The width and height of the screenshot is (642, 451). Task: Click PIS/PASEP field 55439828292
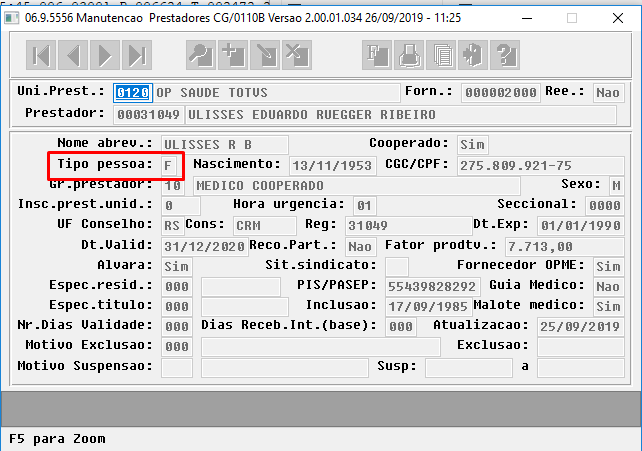432,287
